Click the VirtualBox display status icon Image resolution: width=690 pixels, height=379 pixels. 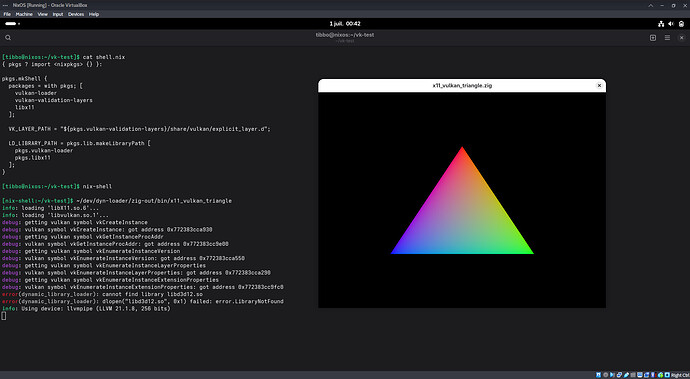coord(640,375)
